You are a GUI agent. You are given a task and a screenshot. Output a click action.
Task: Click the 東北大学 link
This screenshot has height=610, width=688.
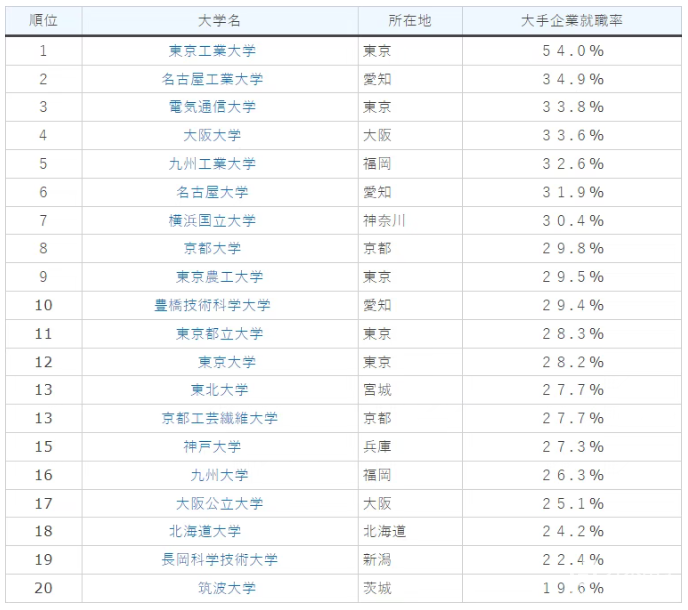219,390
